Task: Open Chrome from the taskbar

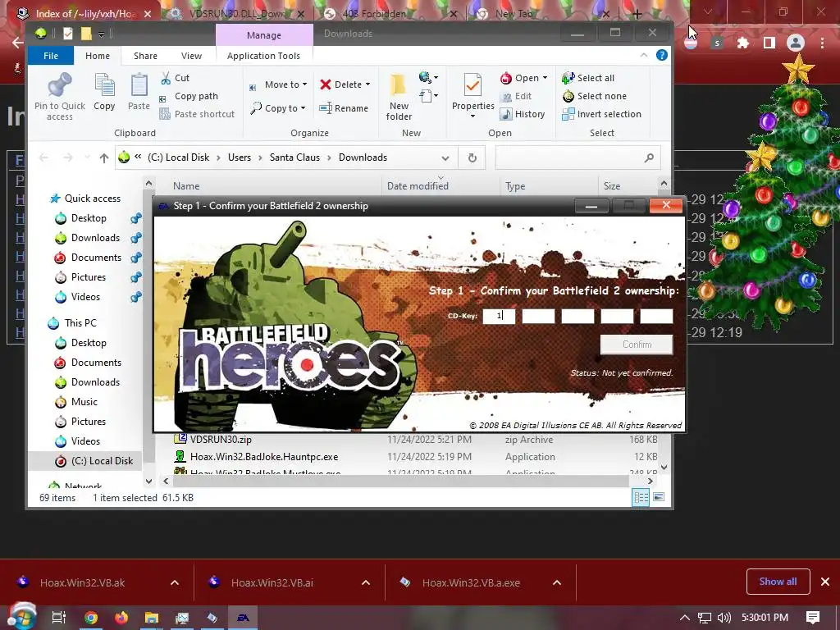Action: pyautogui.click(x=91, y=618)
